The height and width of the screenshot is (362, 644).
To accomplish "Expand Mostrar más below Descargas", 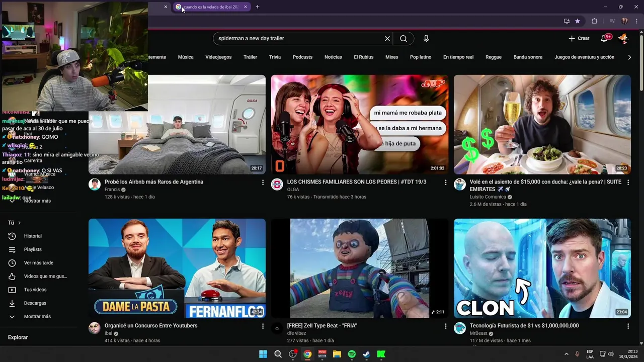I will click(37, 317).
